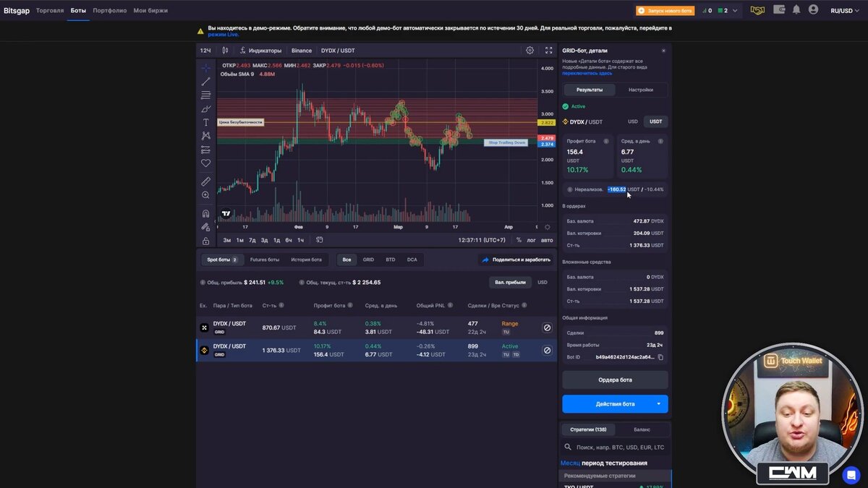The width and height of the screenshot is (868, 488).
Task: Filter bots by DCA type
Action: point(412,260)
